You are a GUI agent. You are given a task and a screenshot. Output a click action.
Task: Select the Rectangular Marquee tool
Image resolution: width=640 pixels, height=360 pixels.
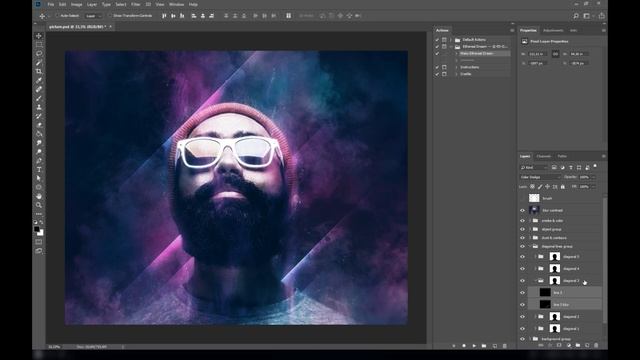tap(39, 44)
